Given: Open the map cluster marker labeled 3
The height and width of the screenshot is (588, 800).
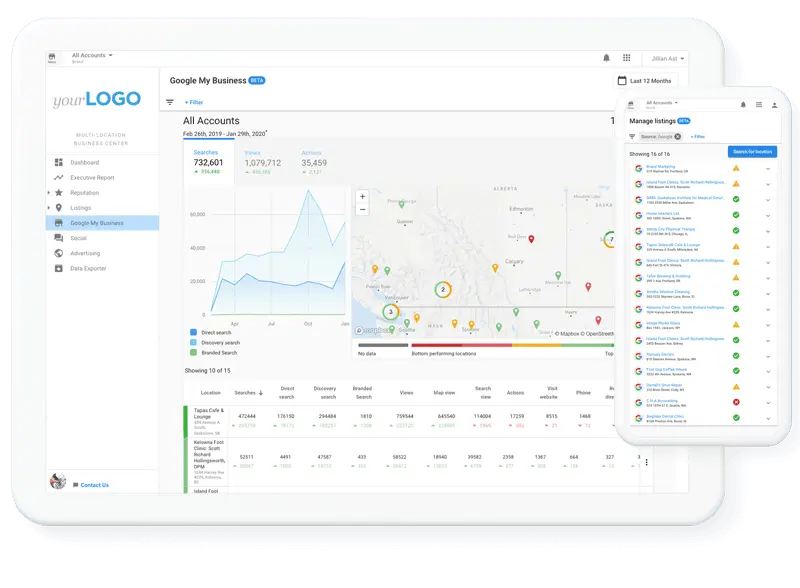Looking at the screenshot, I should pyautogui.click(x=391, y=311).
